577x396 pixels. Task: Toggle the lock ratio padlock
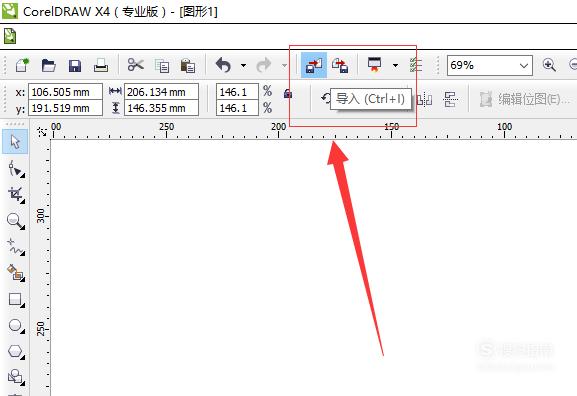288,94
